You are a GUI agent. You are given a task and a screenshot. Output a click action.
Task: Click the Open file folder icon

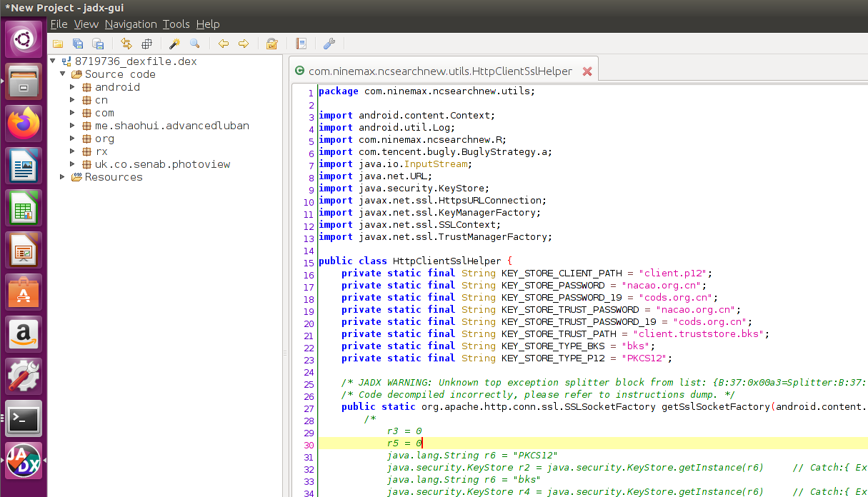coord(58,44)
